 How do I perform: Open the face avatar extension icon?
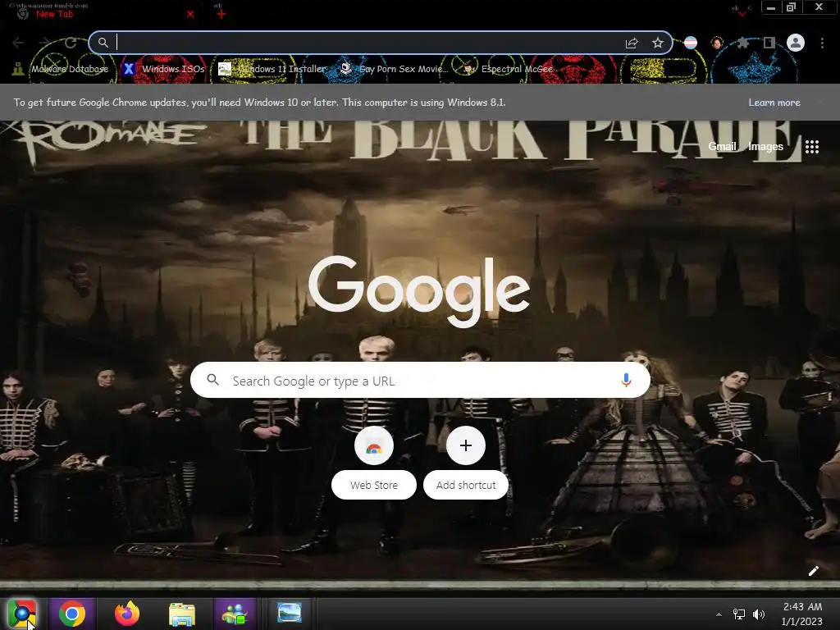pos(717,43)
